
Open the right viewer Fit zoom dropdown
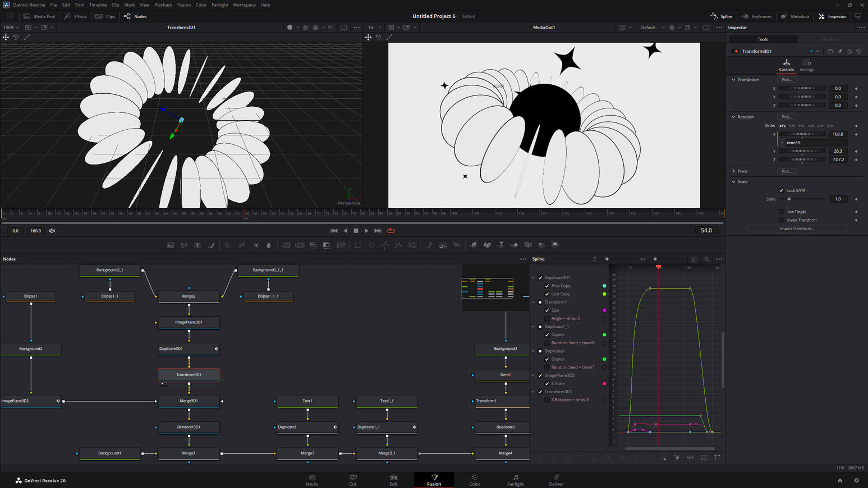tap(375, 27)
